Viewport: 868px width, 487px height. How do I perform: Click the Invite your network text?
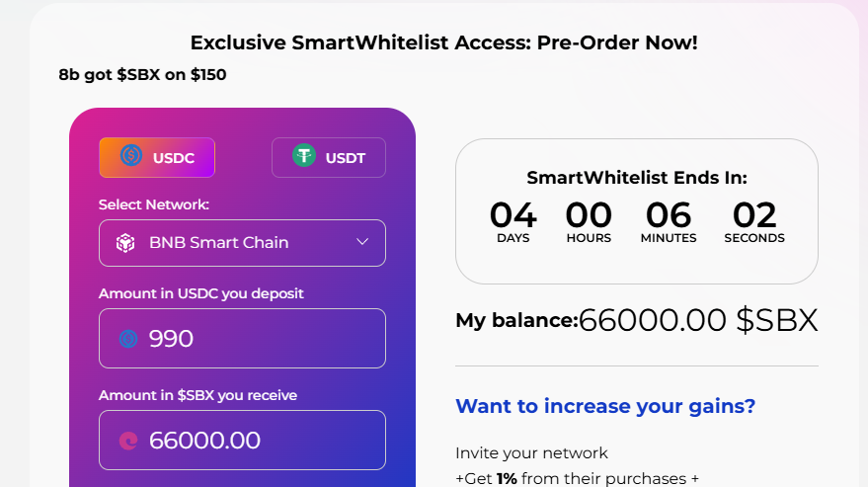[531, 453]
